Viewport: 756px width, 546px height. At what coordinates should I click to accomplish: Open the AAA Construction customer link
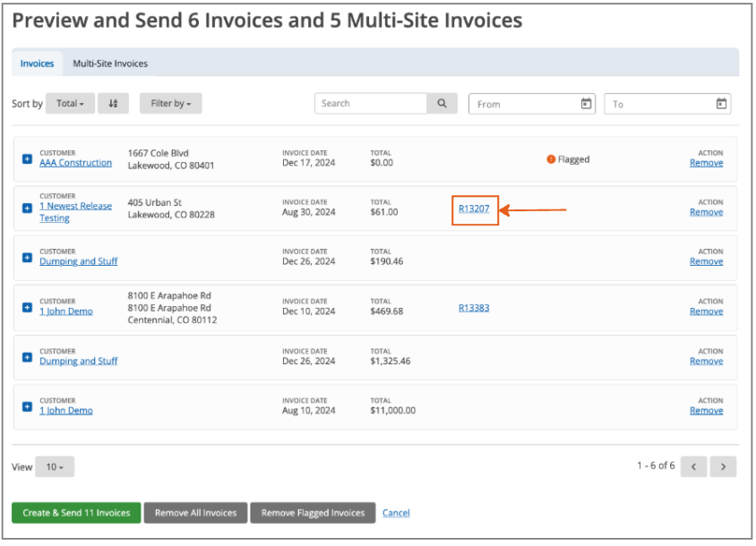76,163
